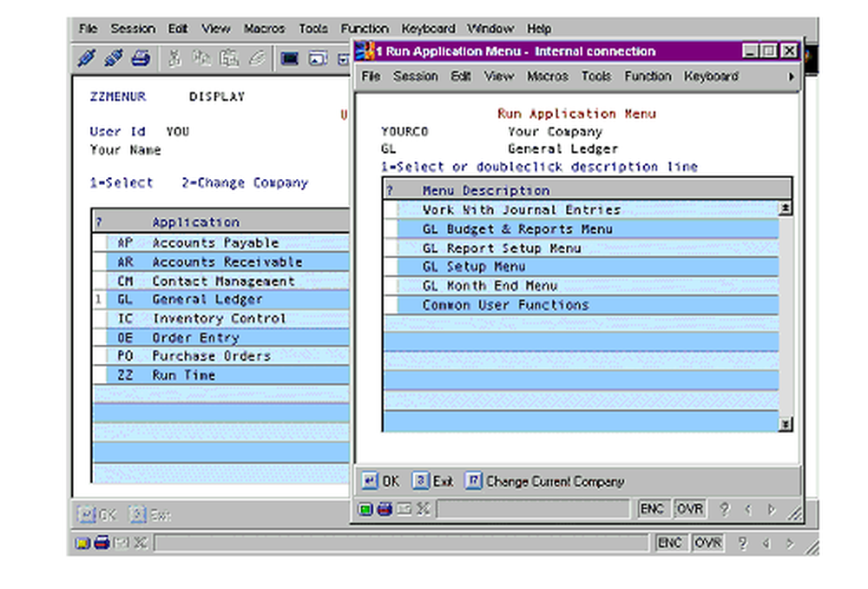The width and height of the screenshot is (868, 589).
Task: Click command input field in Run Application Menu status bar
Action: coord(533,509)
